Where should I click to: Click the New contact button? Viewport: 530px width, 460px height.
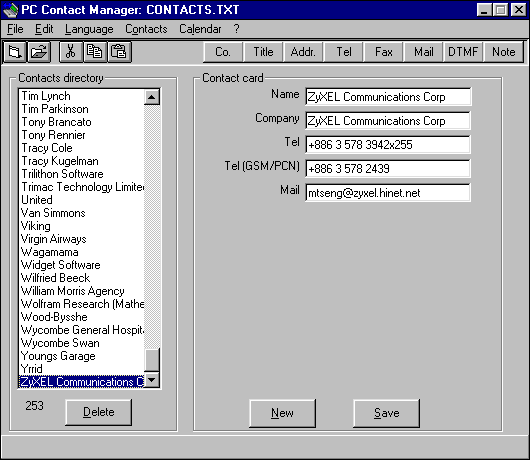coord(282,413)
